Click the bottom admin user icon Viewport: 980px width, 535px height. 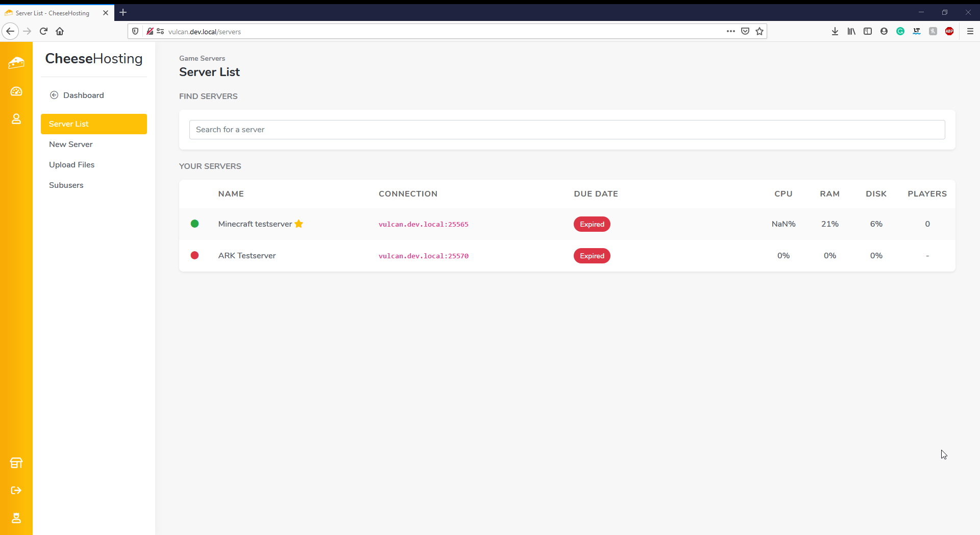point(16,518)
